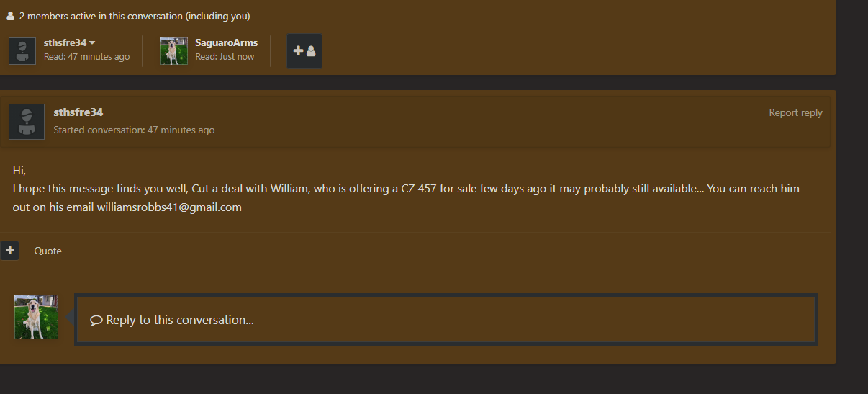The width and height of the screenshot is (868, 394).
Task: Click the multiquote plus icon beside Quote
Action: [9, 251]
